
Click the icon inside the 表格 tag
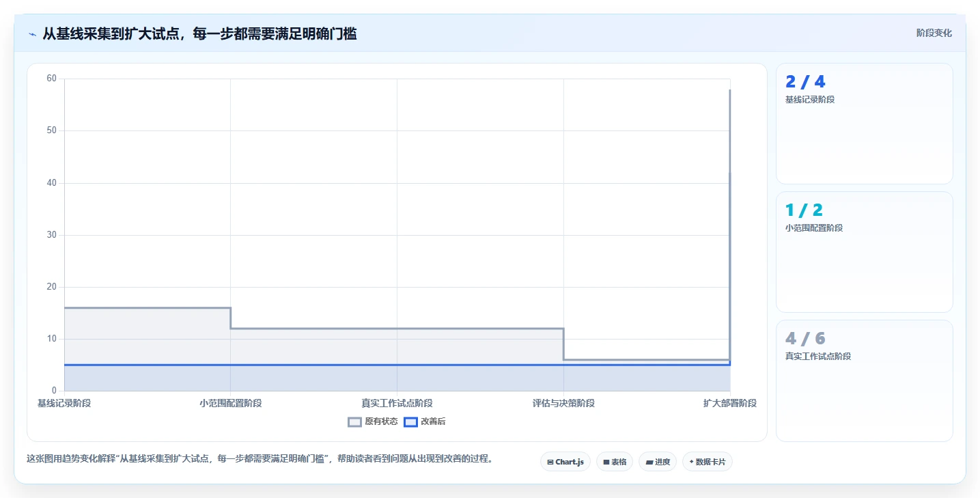tap(606, 462)
